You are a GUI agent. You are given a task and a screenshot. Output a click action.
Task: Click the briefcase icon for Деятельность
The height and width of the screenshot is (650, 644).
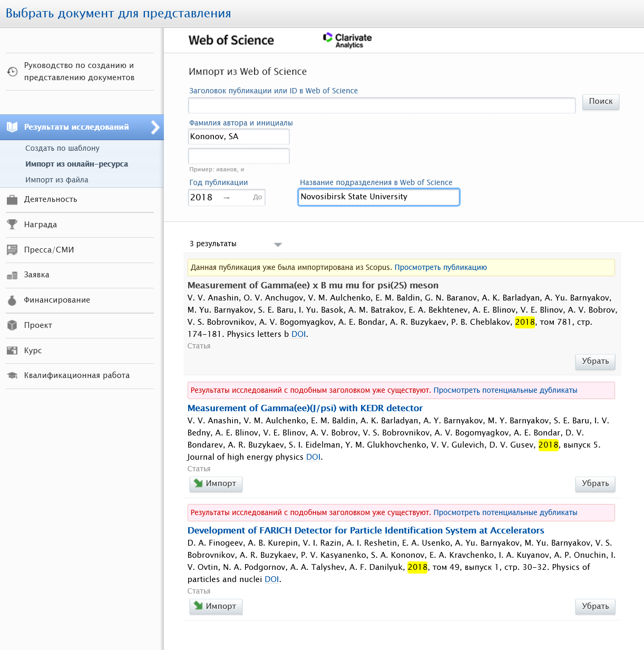click(x=12, y=199)
